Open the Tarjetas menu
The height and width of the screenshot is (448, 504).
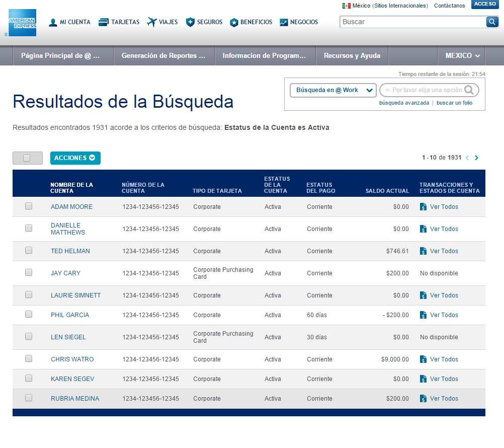point(119,22)
